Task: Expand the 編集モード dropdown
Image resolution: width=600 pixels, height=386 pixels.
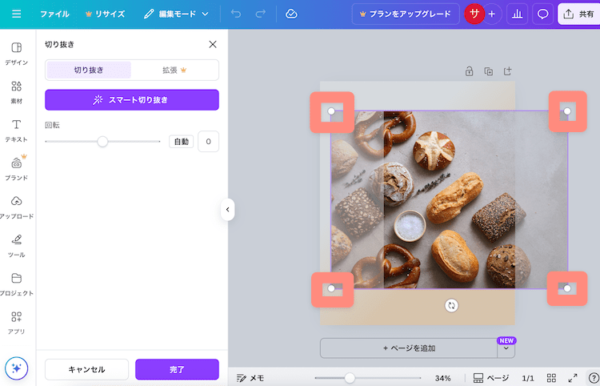Action: 176,14
